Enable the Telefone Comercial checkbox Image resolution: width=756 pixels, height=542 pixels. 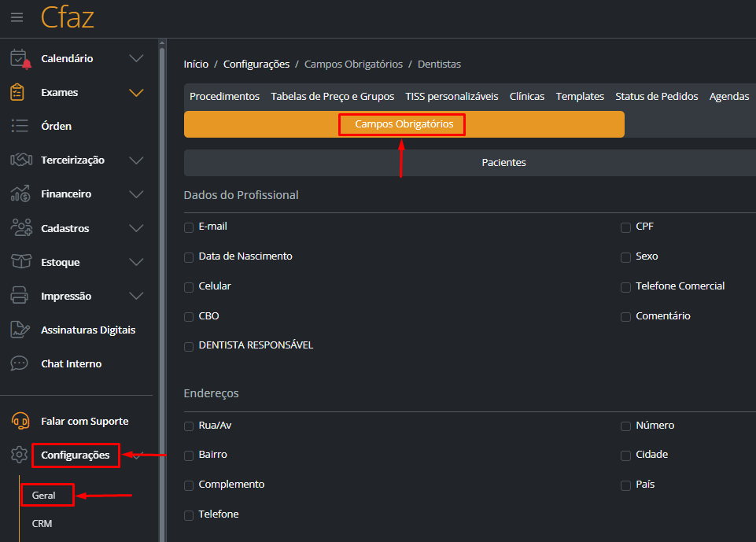pyautogui.click(x=626, y=287)
